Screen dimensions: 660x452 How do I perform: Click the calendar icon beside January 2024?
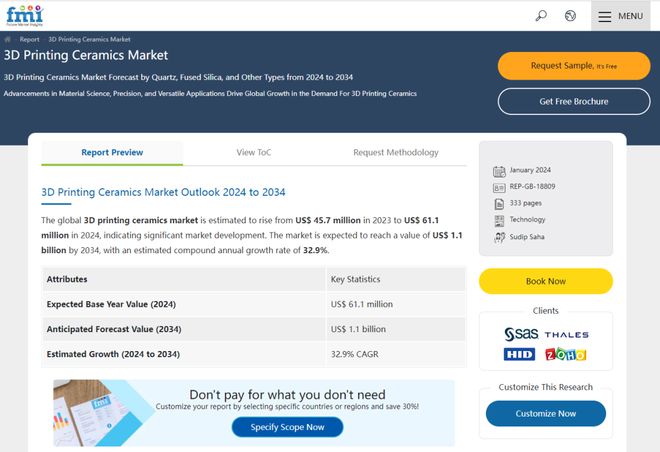pyautogui.click(x=499, y=171)
